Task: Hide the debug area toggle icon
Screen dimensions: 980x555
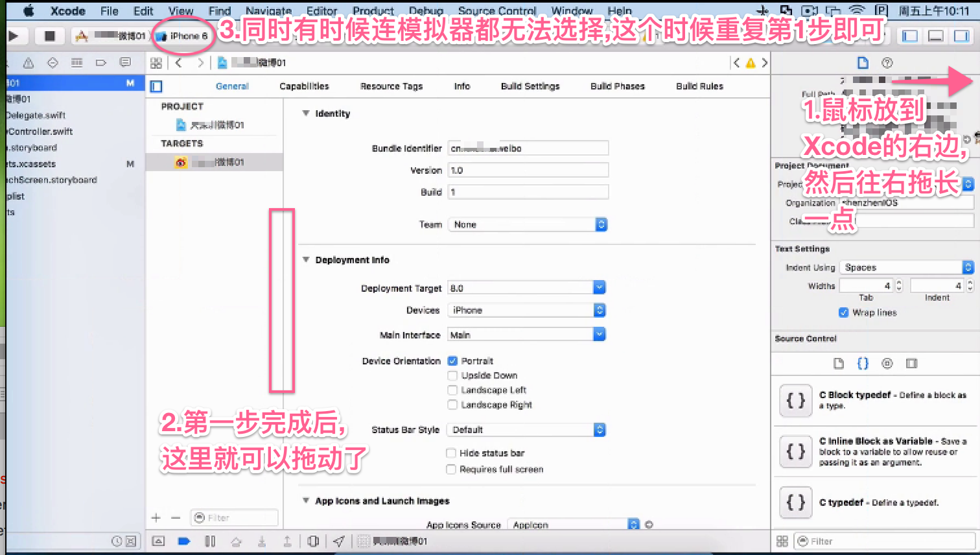Action: pos(159,541)
